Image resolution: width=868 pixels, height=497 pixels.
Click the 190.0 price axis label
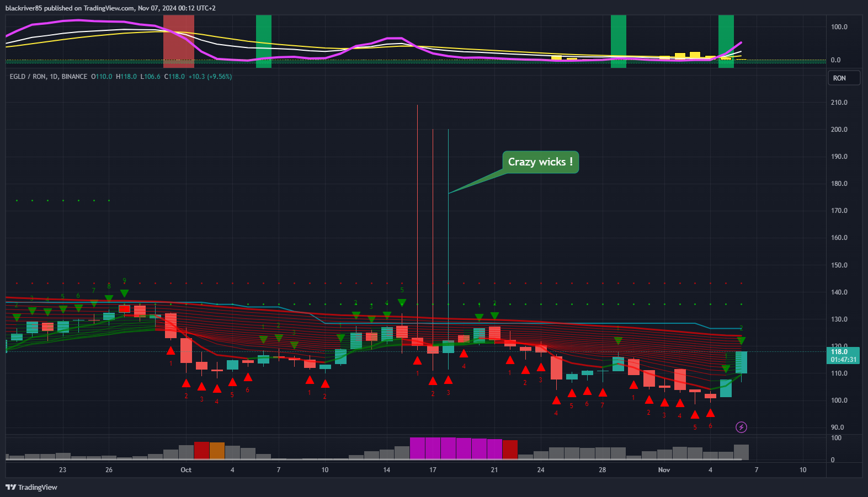(x=839, y=157)
